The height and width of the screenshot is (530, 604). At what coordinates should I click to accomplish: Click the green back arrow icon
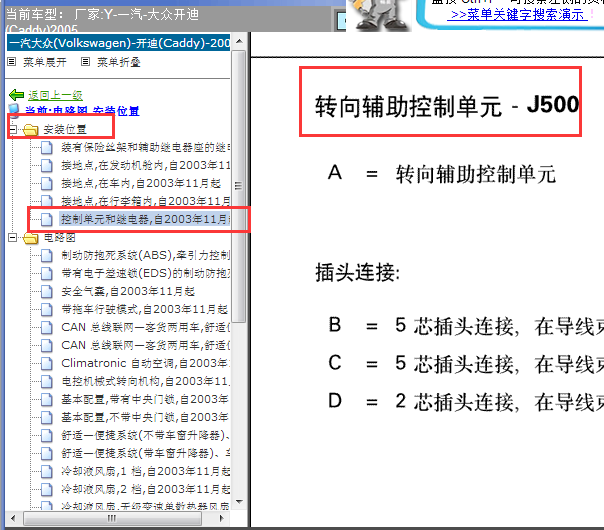click(17, 94)
